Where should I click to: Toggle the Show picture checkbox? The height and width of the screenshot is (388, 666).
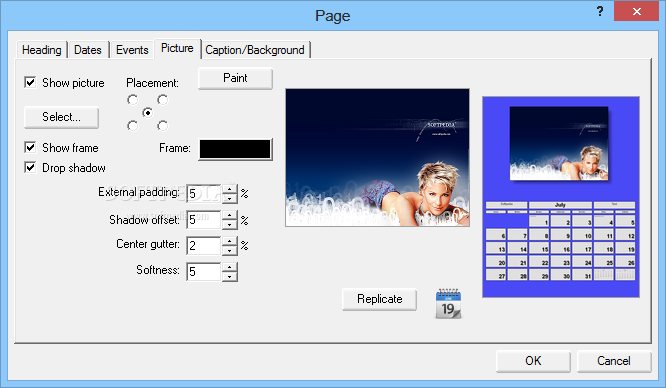[x=30, y=82]
